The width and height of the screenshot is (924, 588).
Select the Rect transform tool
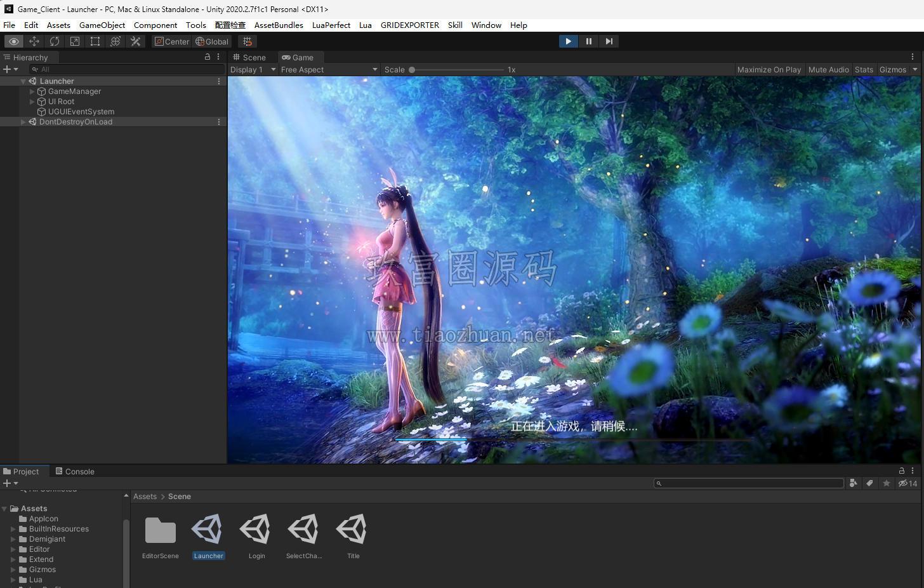(95, 41)
